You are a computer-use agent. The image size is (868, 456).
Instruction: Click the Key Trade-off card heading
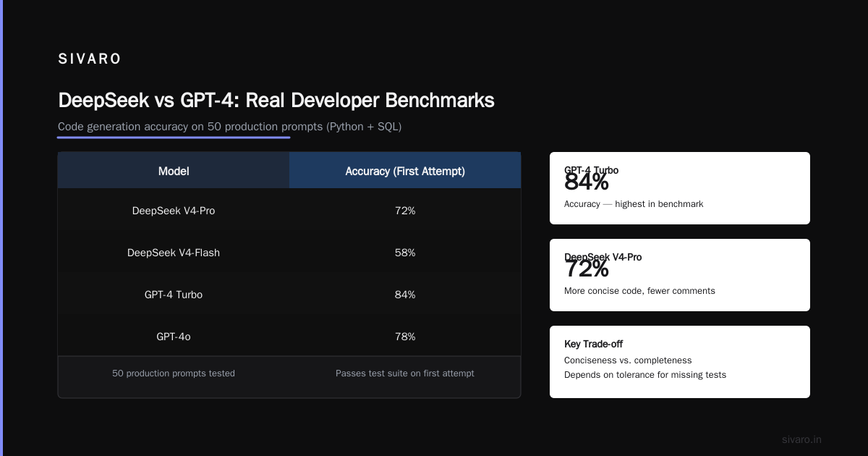pos(594,344)
